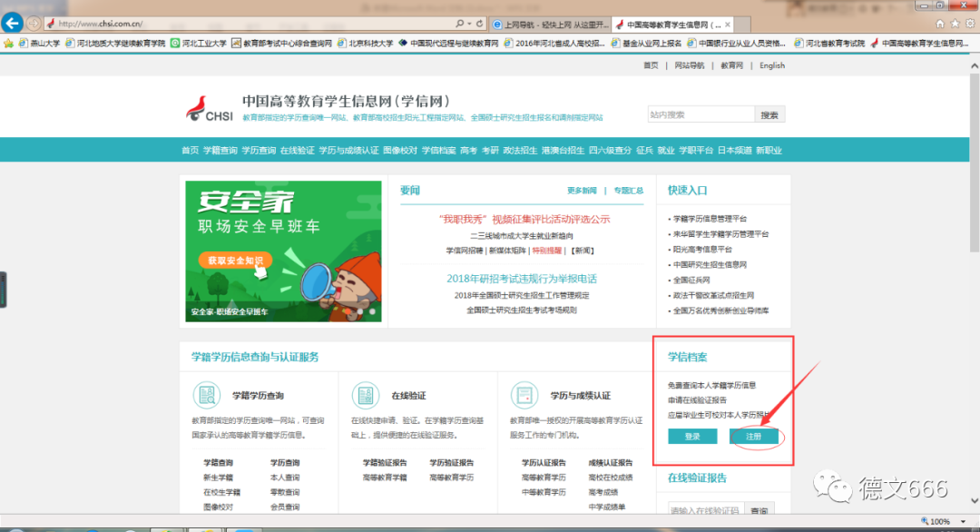This screenshot has height=532, width=980.
Task: Click the 搜索 button
Action: click(769, 114)
